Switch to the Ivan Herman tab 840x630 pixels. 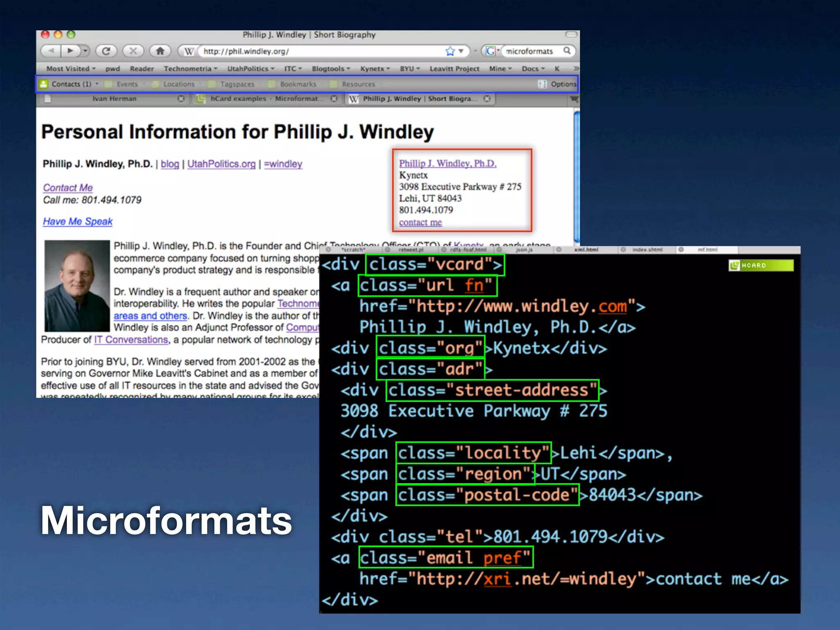(x=114, y=99)
